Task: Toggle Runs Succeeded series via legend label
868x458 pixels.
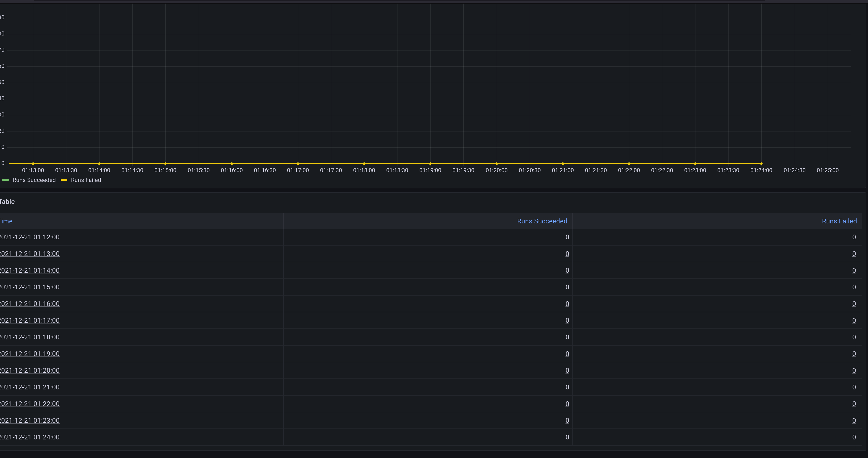Action: tap(34, 180)
